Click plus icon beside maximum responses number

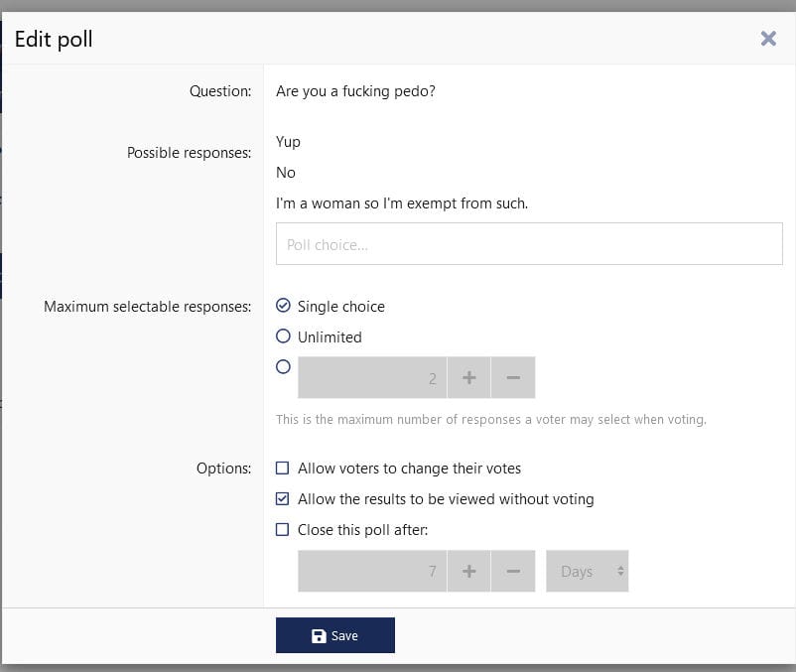(468, 378)
